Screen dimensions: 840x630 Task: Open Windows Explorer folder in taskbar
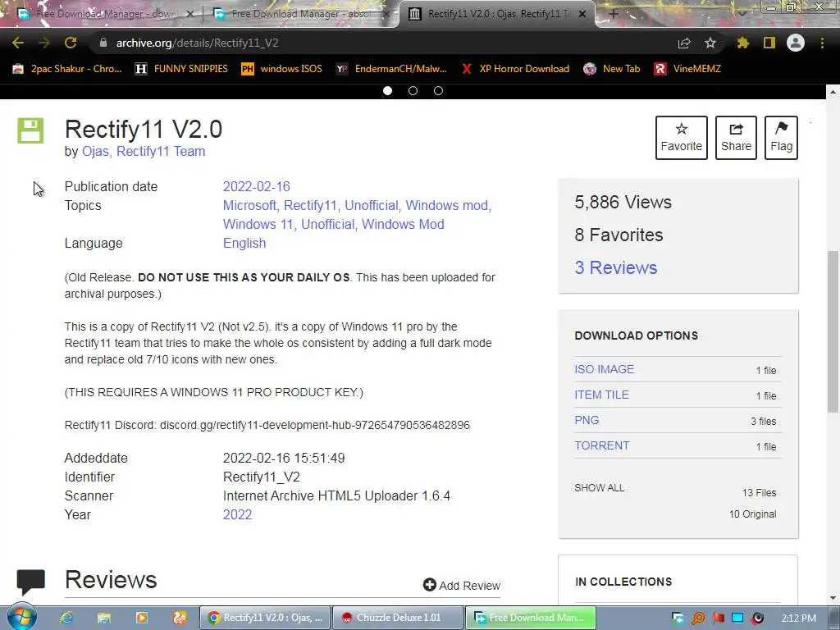(x=104, y=618)
